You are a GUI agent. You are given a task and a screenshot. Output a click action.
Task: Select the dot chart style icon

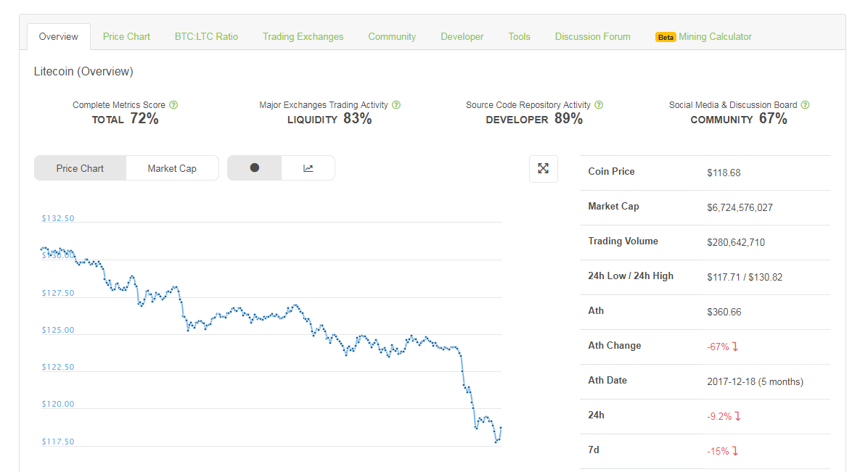click(255, 167)
